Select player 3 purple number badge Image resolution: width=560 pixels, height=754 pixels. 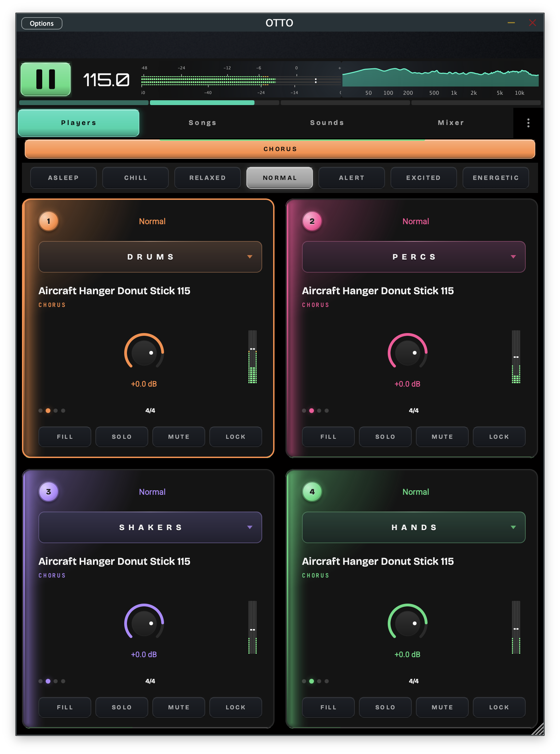tap(48, 492)
